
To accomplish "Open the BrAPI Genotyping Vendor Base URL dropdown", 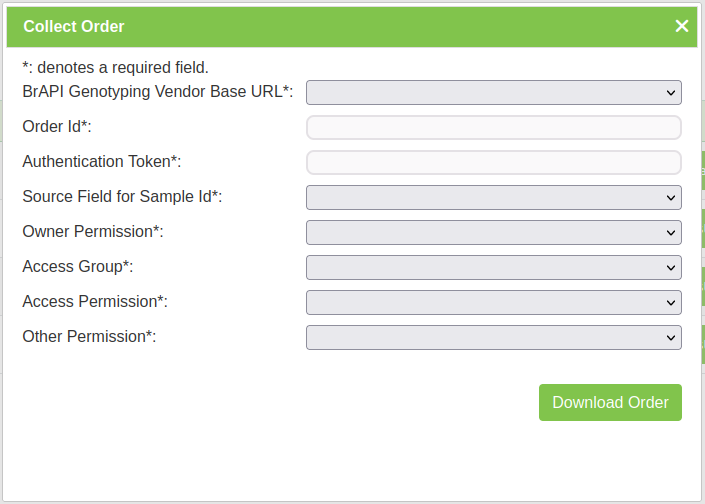I will (x=493, y=93).
